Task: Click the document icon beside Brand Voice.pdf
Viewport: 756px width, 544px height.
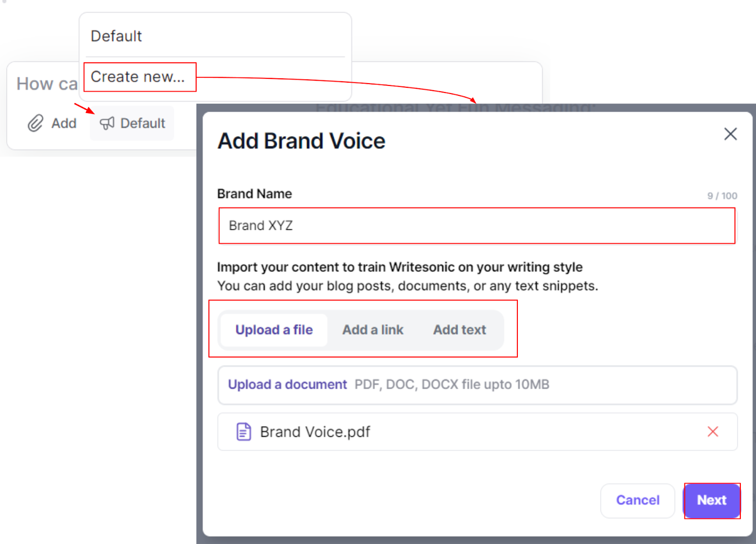Action: click(x=243, y=432)
